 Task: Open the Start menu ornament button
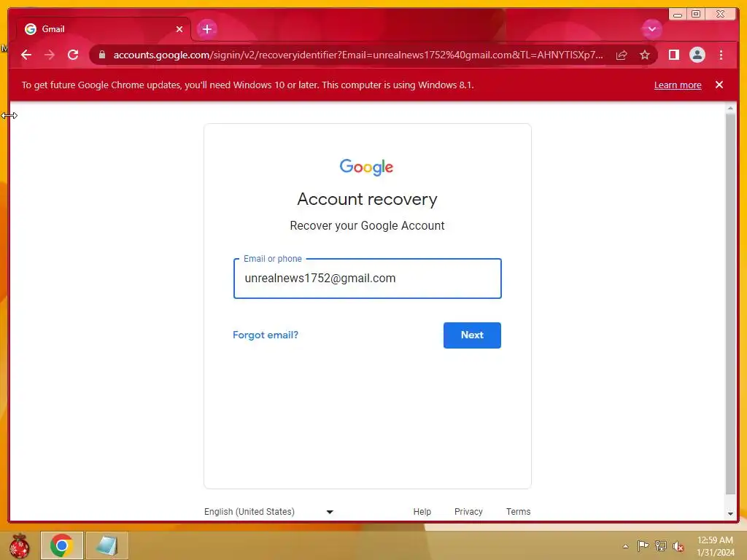[19, 545]
